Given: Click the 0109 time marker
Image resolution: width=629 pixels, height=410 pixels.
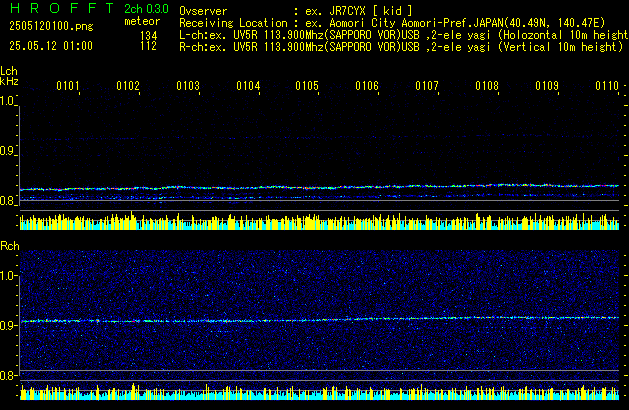Looking at the screenshot, I should (547, 86).
